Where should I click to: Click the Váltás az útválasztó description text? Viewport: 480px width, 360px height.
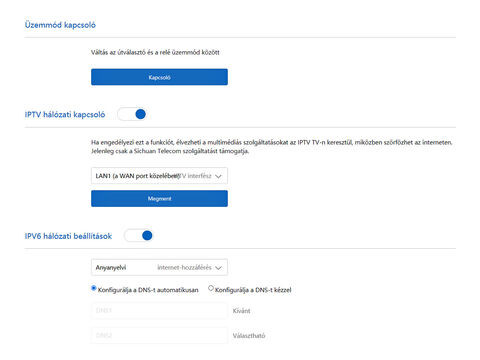coord(155,52)
